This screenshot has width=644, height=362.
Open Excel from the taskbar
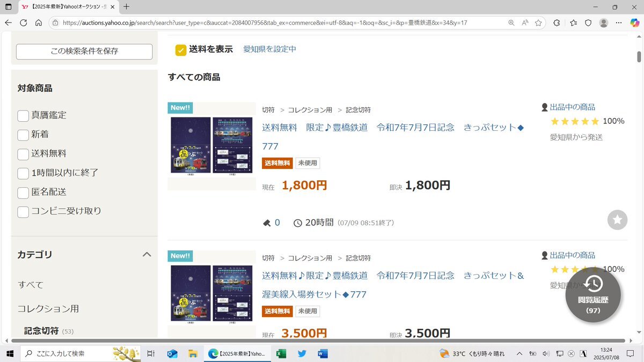(x=281, y=353)
